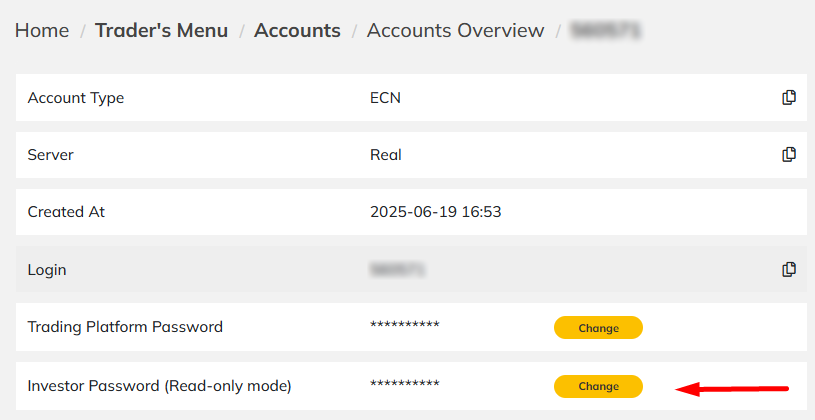Change the Investor Password

coord(598,386)
